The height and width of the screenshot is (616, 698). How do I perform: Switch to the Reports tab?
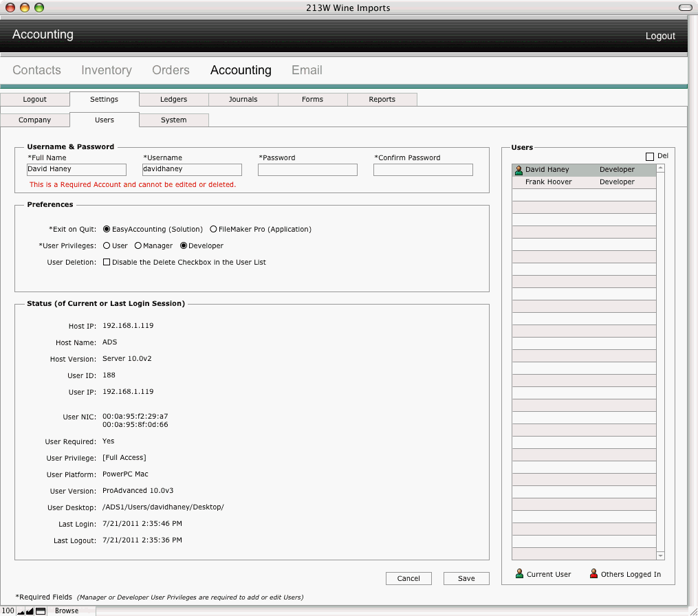(x=382, y=99)
